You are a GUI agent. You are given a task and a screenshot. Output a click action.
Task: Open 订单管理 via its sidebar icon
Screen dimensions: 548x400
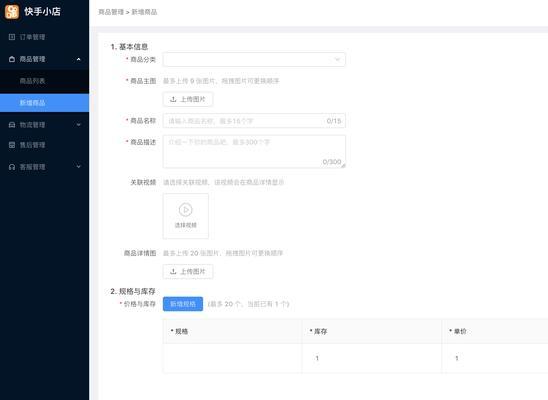(12, 37)
